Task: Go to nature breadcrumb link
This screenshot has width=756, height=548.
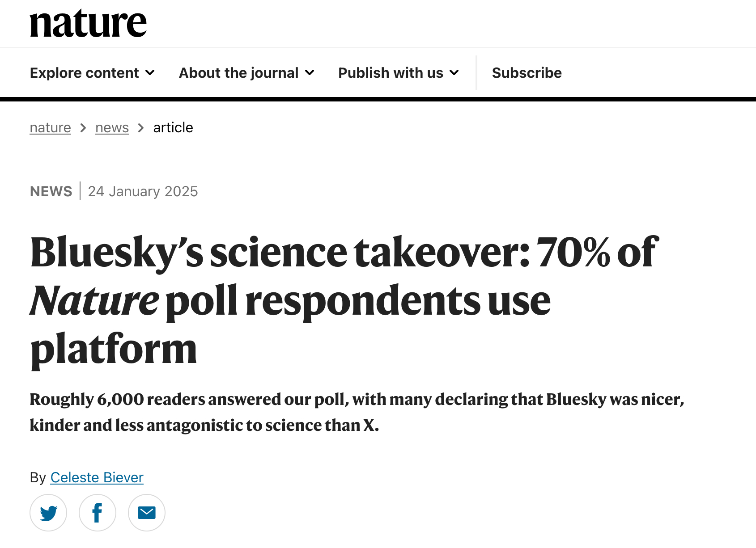Action: tap(50, 128)
